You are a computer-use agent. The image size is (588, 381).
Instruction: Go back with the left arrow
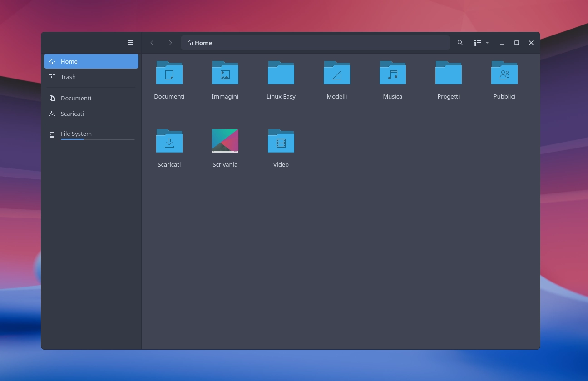[x=152, y=43]
